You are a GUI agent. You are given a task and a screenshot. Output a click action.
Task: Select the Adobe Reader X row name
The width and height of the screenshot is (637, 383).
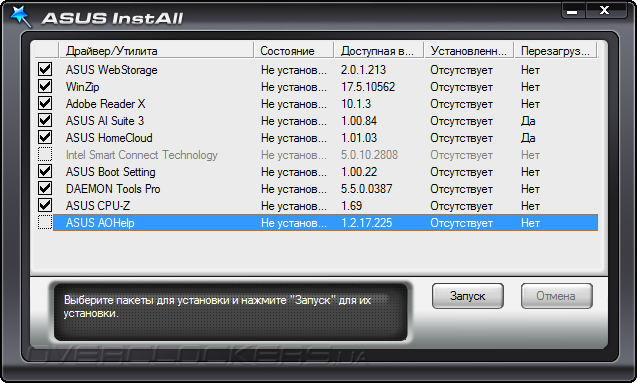click(x=105, y=104)
